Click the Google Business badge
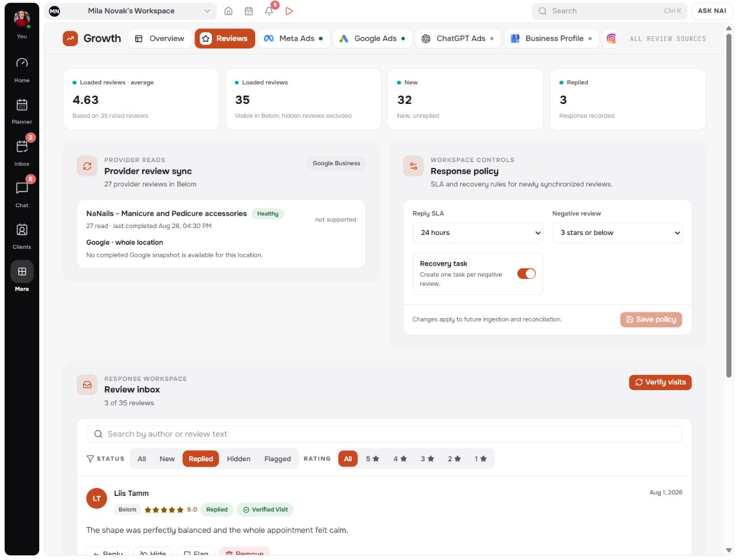This screenshot has width=739, height=560. coord(336,163)
